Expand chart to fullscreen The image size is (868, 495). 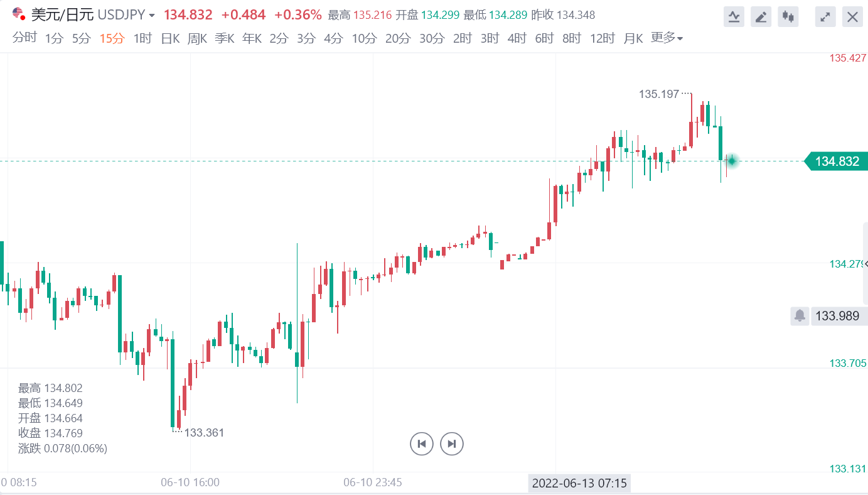pyautogui.click(x=825, y=16)
